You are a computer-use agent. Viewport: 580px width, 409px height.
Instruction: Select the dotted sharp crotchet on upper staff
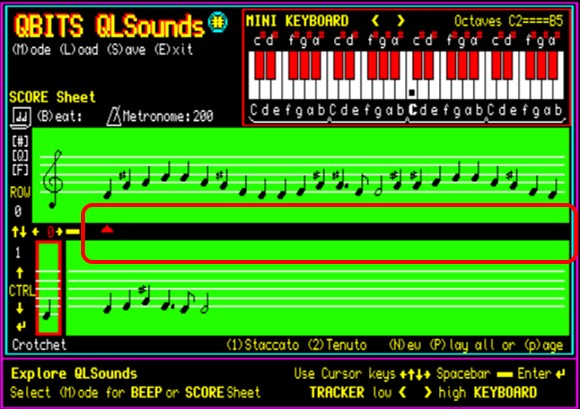click(x=340, y=180)
